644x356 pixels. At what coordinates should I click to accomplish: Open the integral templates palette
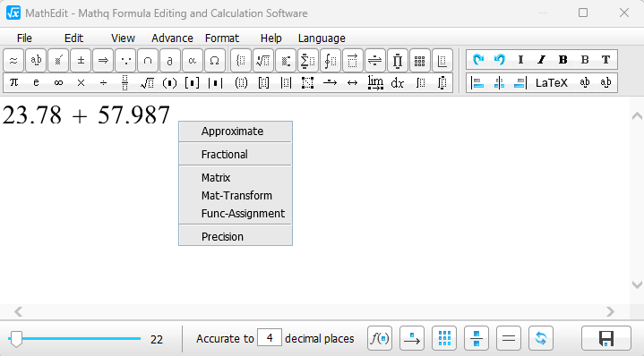331,61
